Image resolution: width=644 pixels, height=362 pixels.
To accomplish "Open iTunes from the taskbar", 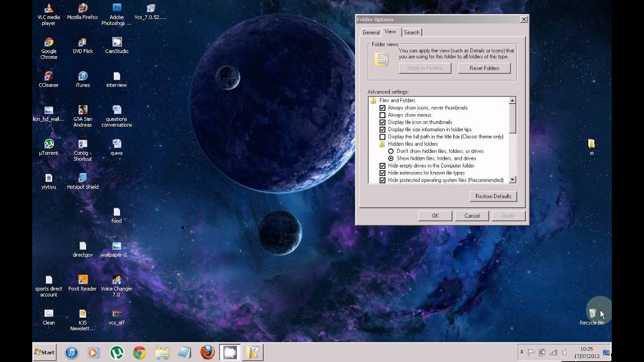I will (71, 352).
